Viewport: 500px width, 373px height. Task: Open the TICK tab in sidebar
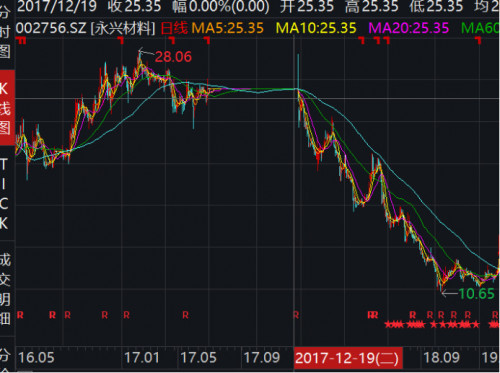4,193
